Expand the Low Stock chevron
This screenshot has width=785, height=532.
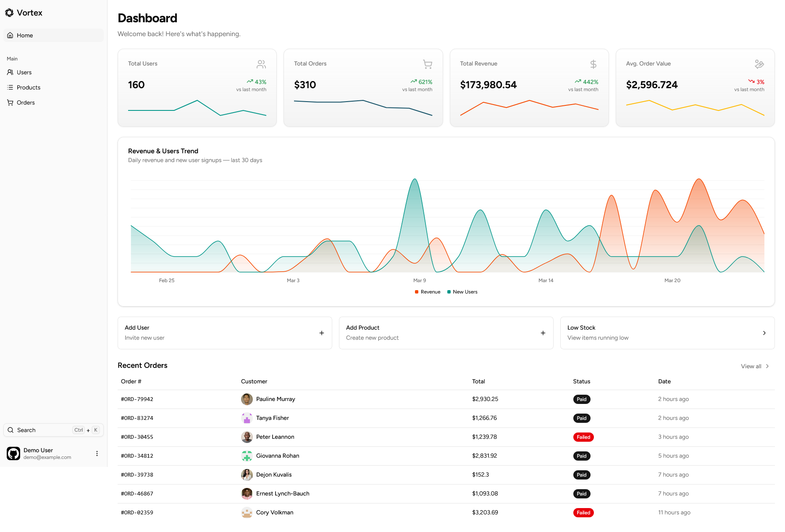click(764, 333)
